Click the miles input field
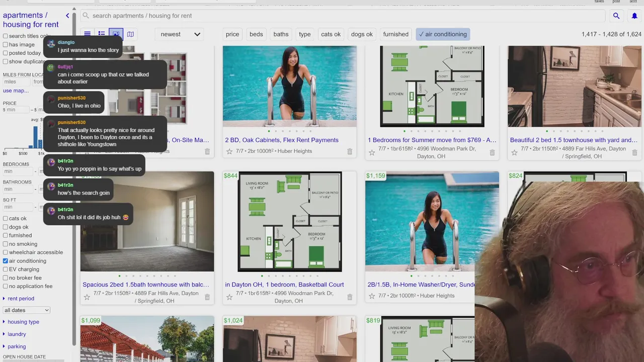This screenshot has height=362, width=644. pyautogui.click(x=17, y=82)
